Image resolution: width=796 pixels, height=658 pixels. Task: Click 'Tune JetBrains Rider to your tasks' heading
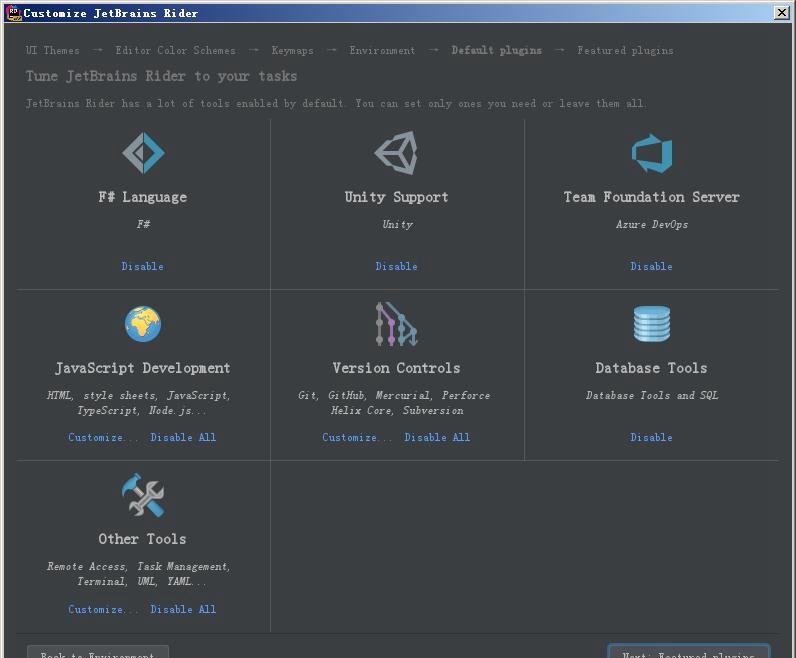tap(161, 77)
